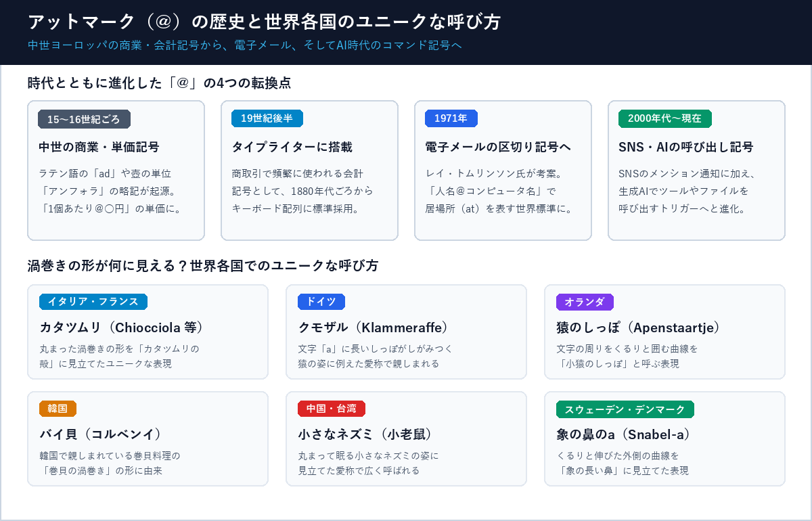Click the text line 「1個あたり＠○円」の単価に。
Viewport: 812px width, 521px height.
[x=110, y=208]
